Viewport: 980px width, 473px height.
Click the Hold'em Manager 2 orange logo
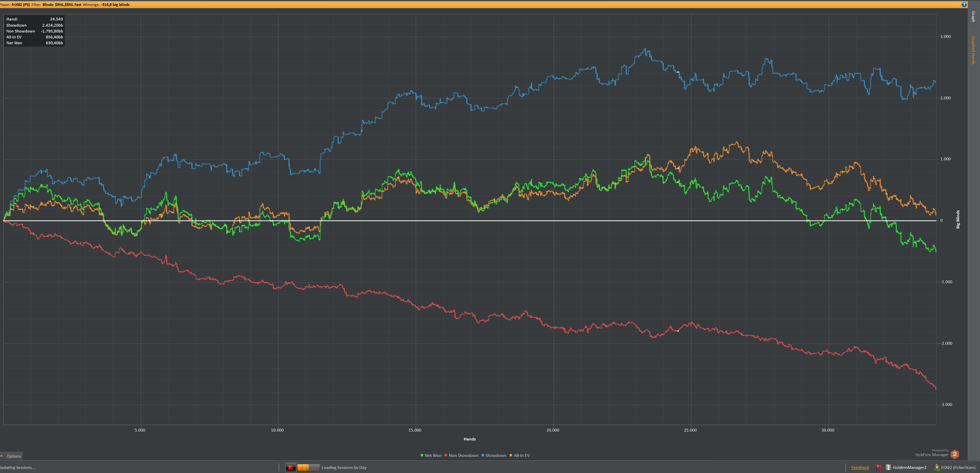click(954, 454)
